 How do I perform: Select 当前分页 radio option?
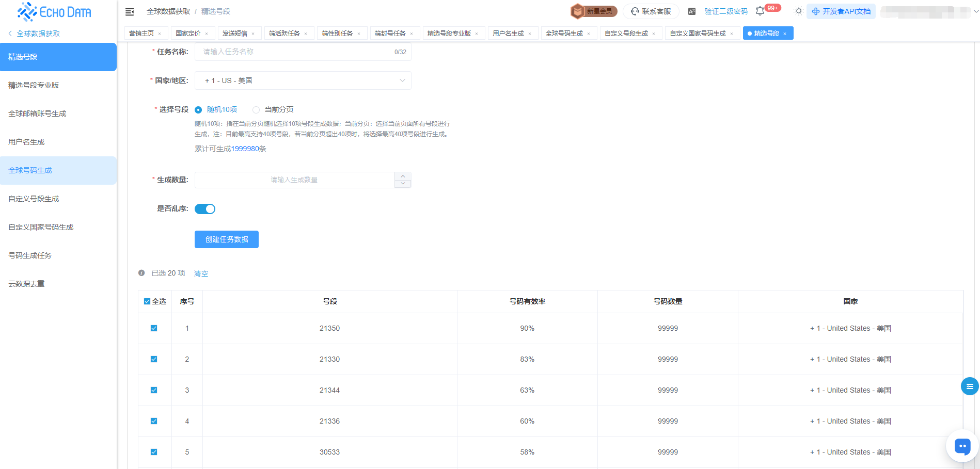click(273, 109)
